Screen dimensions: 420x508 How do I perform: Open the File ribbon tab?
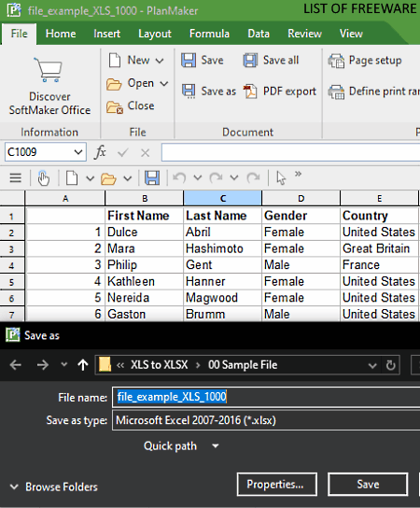point(19,34)
